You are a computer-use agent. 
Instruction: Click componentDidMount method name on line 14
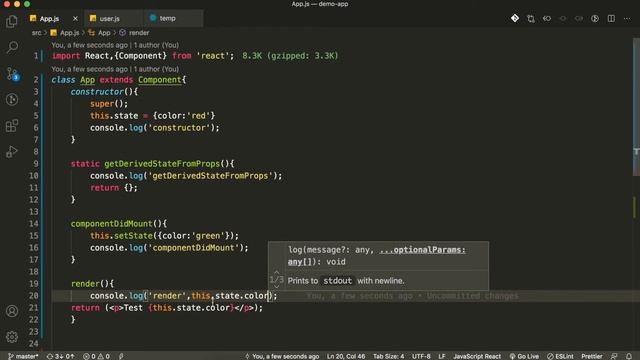(111, 224)
